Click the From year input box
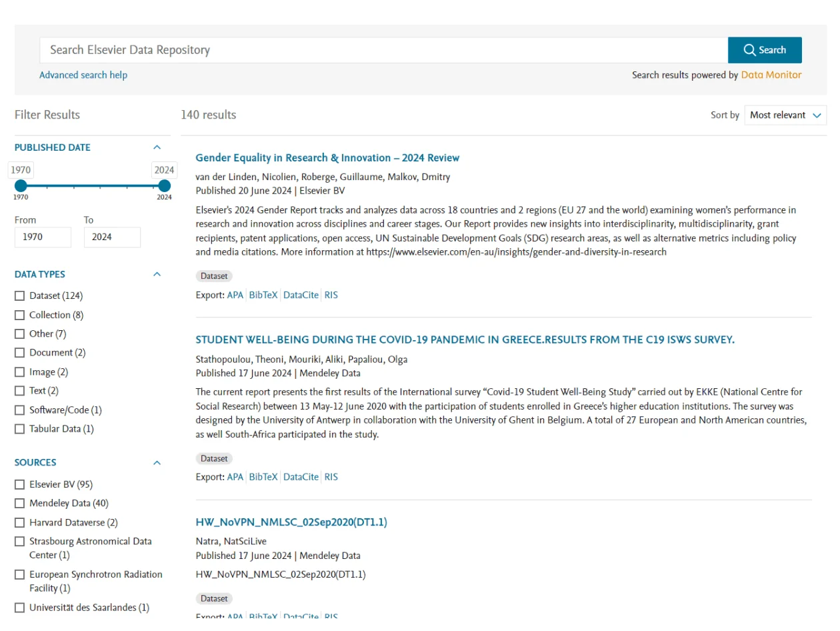The width and height of the screenshot is (840, 631). (43, 237)
